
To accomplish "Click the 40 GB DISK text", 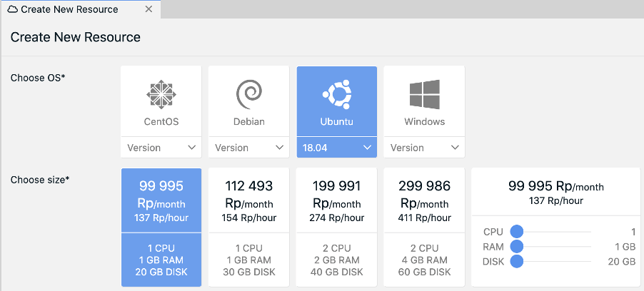I will pyautogui.click(x=337, y=272).
